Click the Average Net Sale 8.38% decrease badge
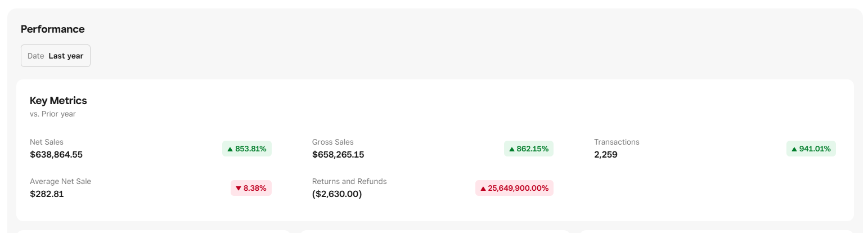 coord(251,188)
